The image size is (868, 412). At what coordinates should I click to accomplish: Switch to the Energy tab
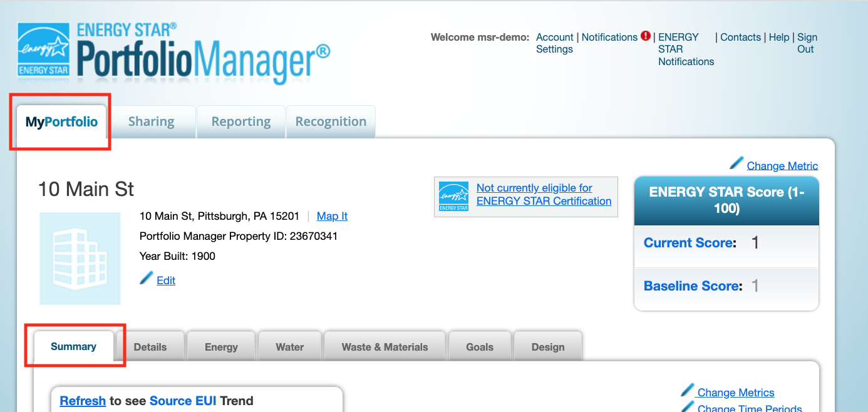pos(221,347)
